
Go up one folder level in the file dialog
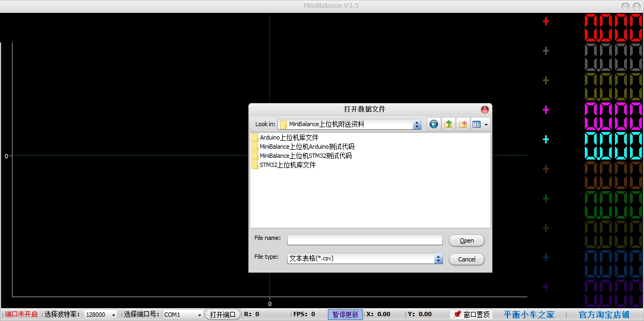point(448,124)
